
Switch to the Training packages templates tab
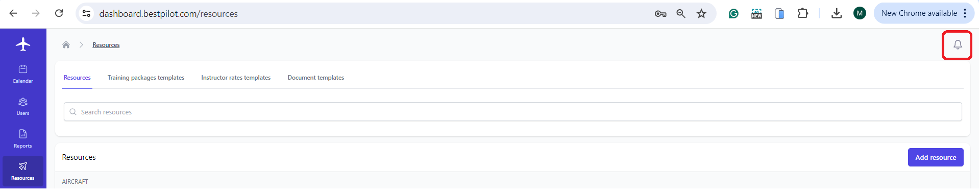point(146,78)
